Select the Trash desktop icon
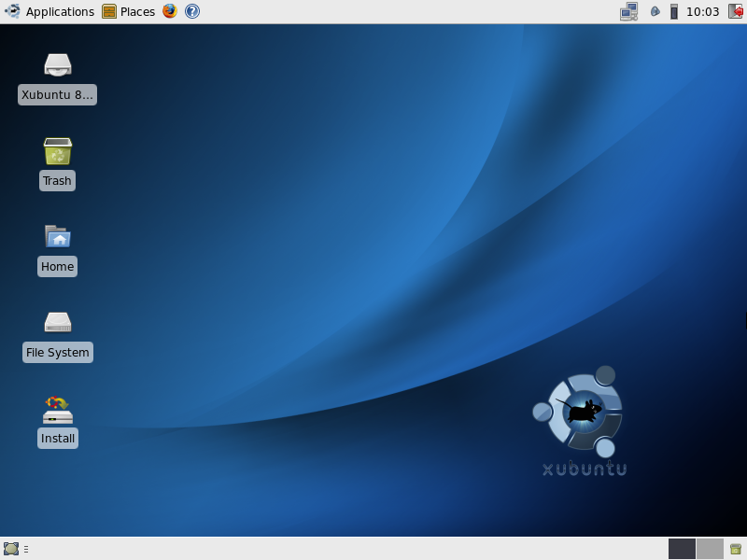 coord(58,151)
